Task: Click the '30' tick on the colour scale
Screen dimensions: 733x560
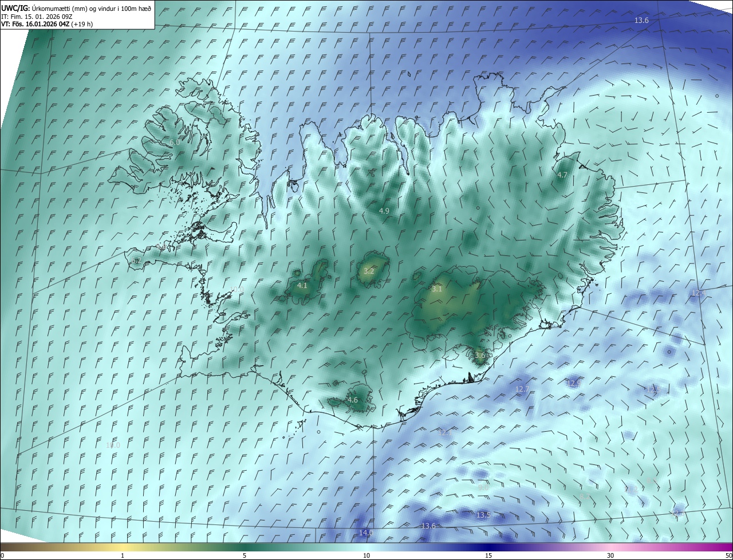Action: 610,555
